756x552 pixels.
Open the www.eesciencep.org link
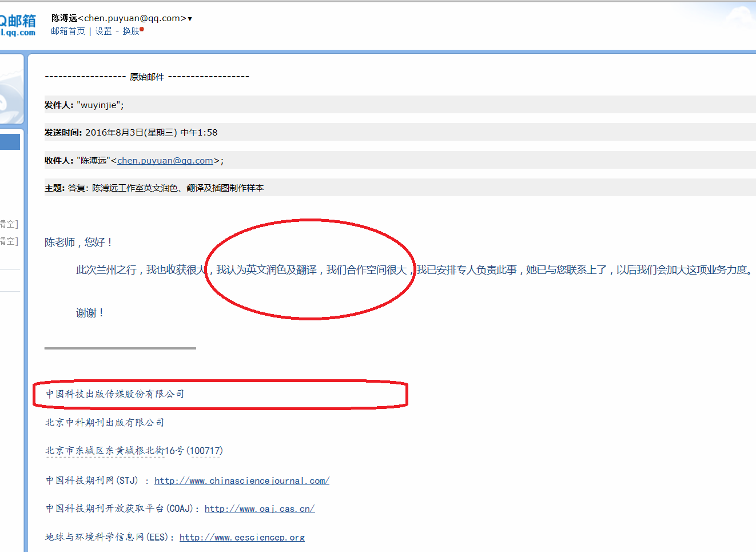[x=242, y=538]
